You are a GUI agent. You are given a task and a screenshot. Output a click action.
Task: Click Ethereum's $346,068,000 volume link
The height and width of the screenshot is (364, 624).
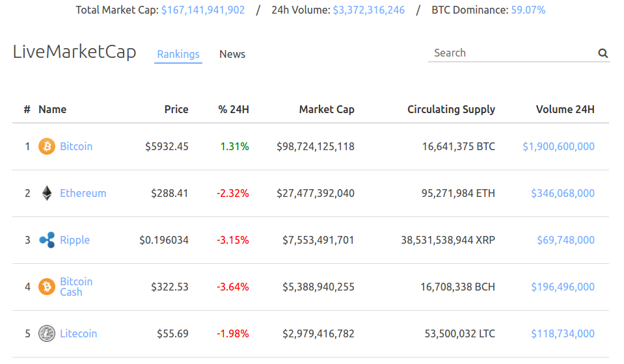click(563, 194)
